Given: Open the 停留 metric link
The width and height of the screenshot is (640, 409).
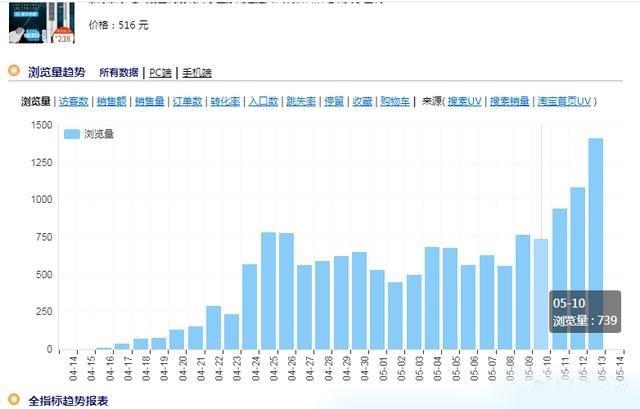Looking at the screenshot, I should (x=334, y=101).
